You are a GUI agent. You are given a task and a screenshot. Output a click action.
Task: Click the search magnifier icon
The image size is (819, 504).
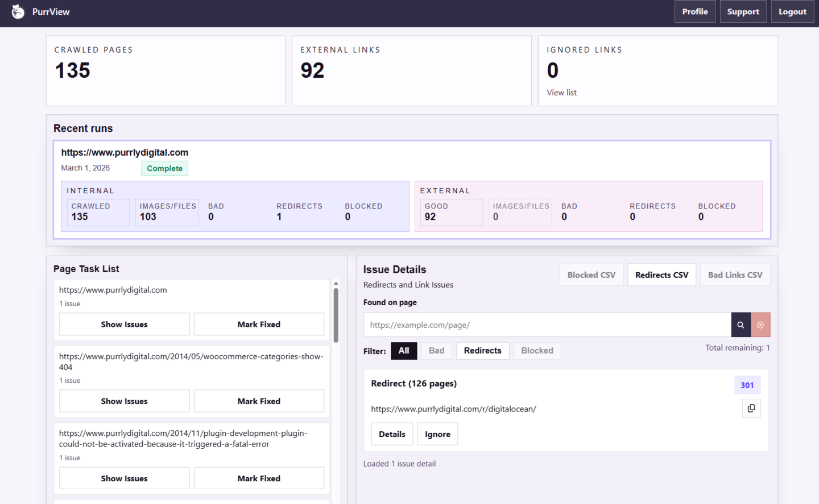741,324
